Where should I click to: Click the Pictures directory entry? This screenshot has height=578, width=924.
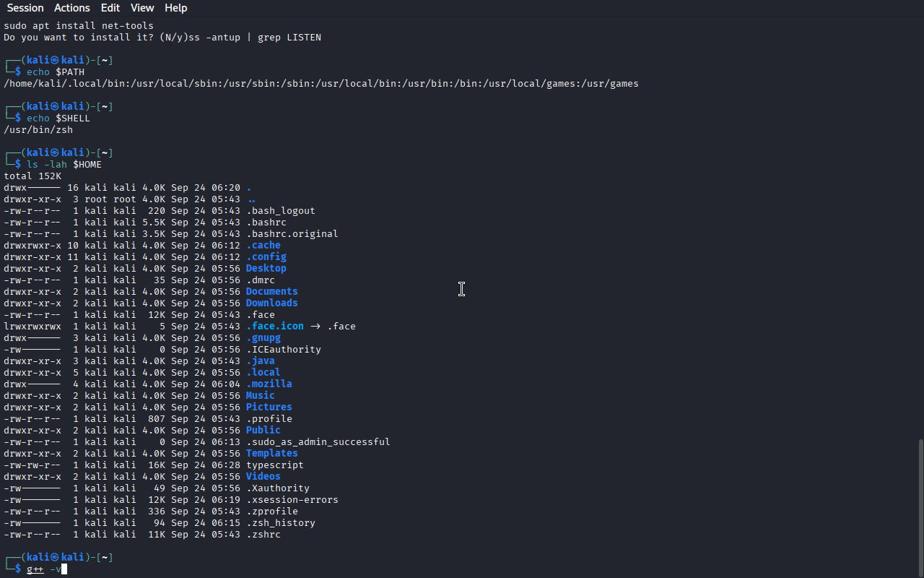click(x=269, y=407)
